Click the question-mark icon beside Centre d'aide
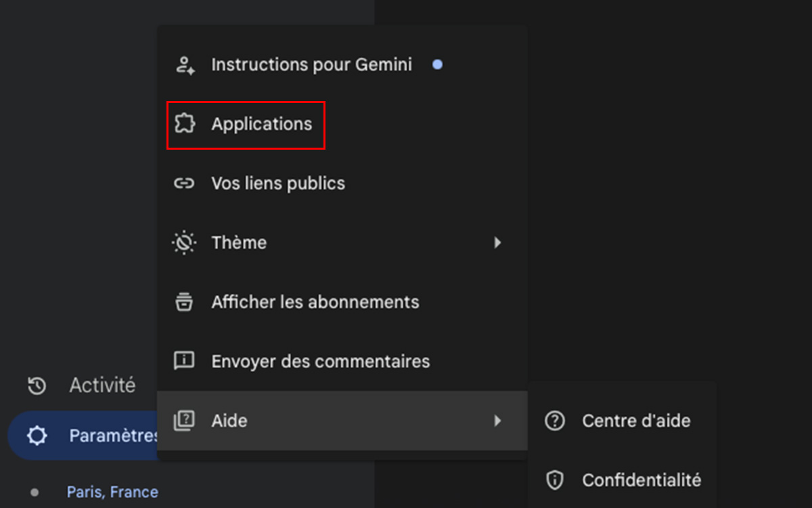This screenshot has height=508, width=812. click(554, 421)
